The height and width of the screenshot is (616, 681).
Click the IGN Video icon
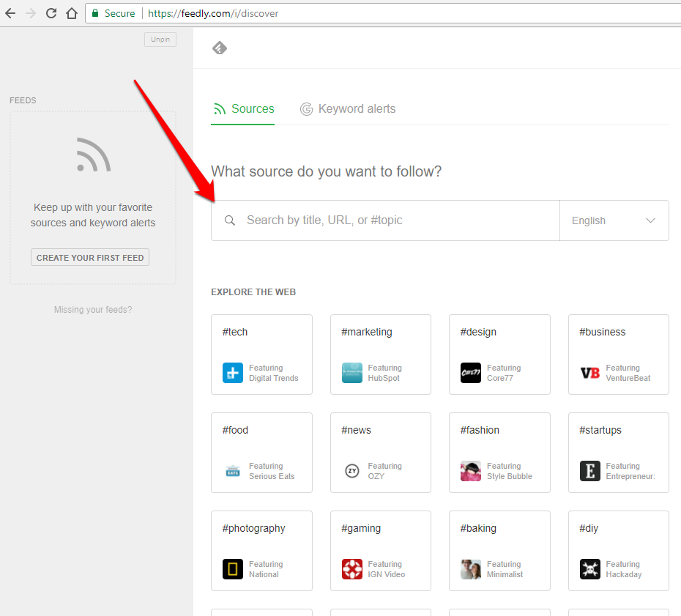(351, 569)
